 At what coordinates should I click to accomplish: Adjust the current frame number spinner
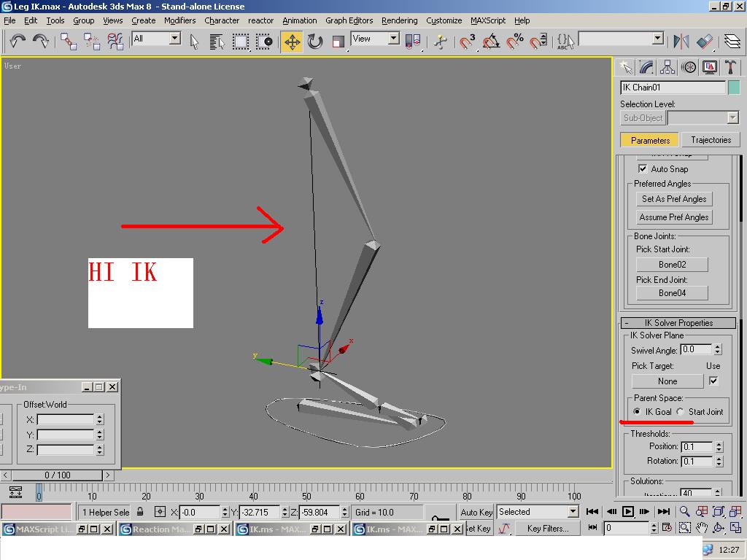tap(654, 528)
